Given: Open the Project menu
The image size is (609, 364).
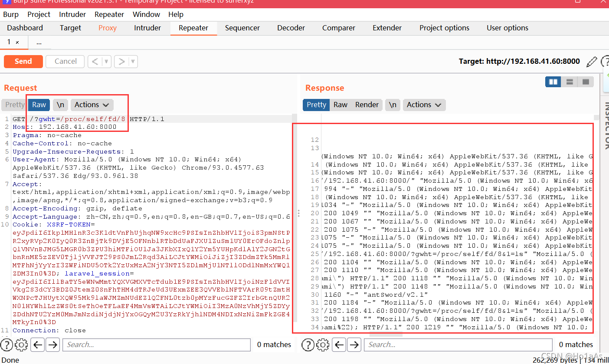Looking at the screenshot, I should (x=39, y=14).
